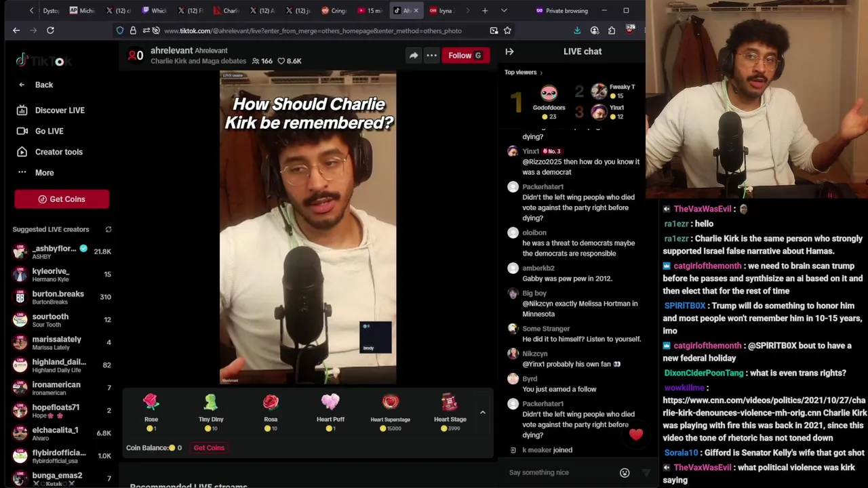This screenshot has height=488, width=868.
Task: Open elchacalita_1 suggested live creator
Action: [61, 433]
